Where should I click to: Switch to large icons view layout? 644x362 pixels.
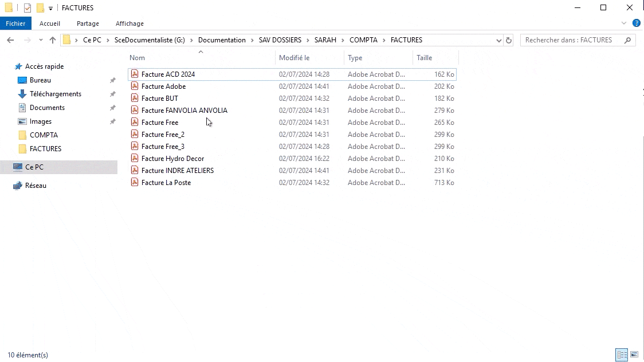click(634, 354)
